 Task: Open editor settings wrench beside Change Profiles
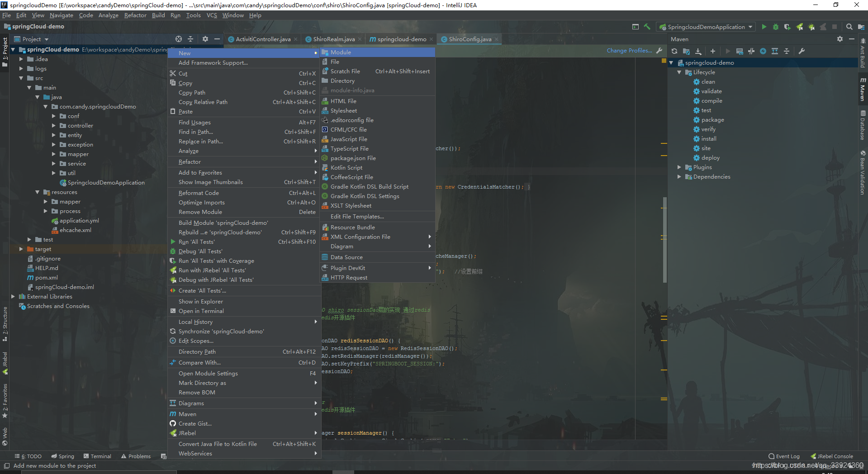coord(659,51)
